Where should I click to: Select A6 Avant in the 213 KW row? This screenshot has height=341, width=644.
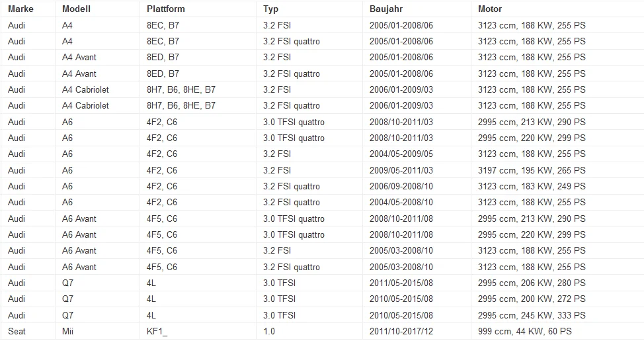point(79,219)
